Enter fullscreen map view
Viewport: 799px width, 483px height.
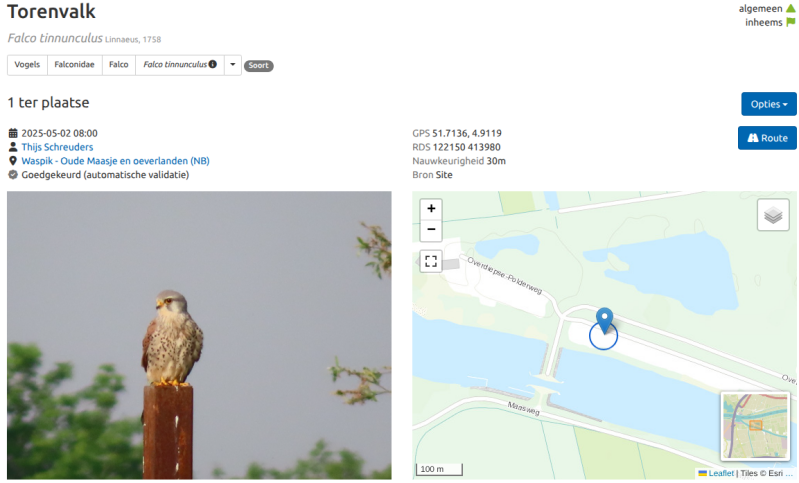tap(431, 261)
